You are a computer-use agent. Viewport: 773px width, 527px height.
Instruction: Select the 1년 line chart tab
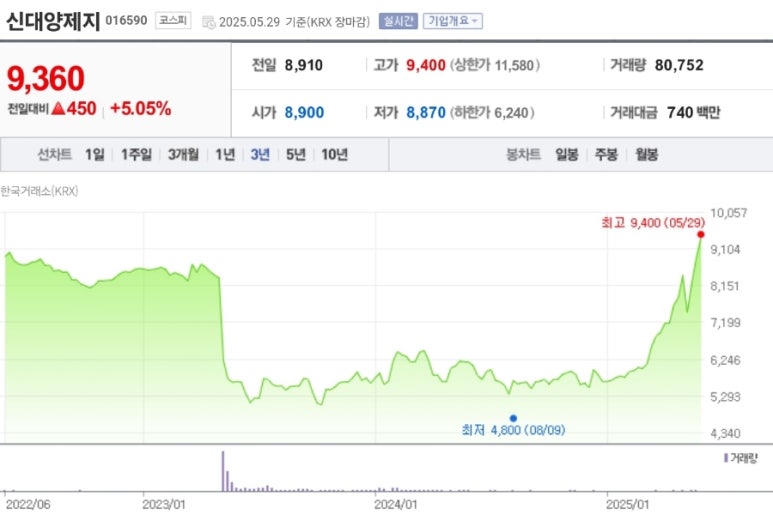225,154
